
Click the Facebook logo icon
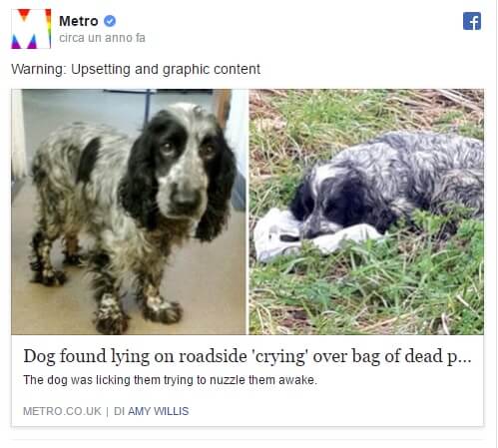[472, 21]
